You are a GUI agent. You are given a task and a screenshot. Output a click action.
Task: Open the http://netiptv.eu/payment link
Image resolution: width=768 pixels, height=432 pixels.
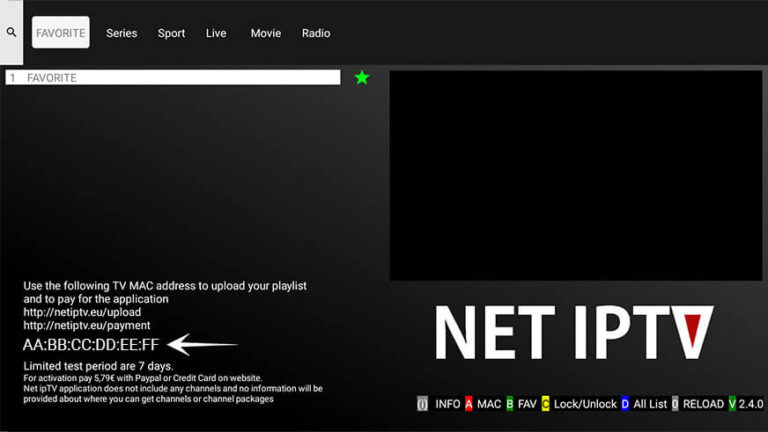click(87, 325)
